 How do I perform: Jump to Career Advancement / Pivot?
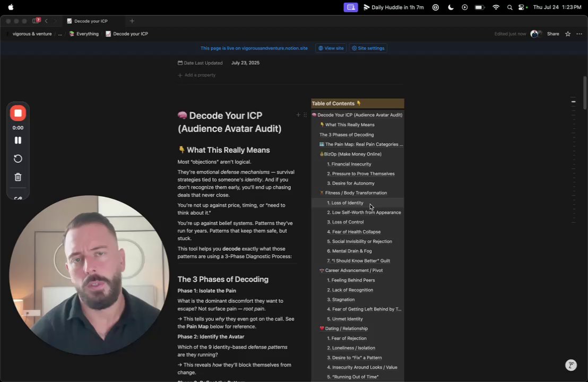pos(351,270)
